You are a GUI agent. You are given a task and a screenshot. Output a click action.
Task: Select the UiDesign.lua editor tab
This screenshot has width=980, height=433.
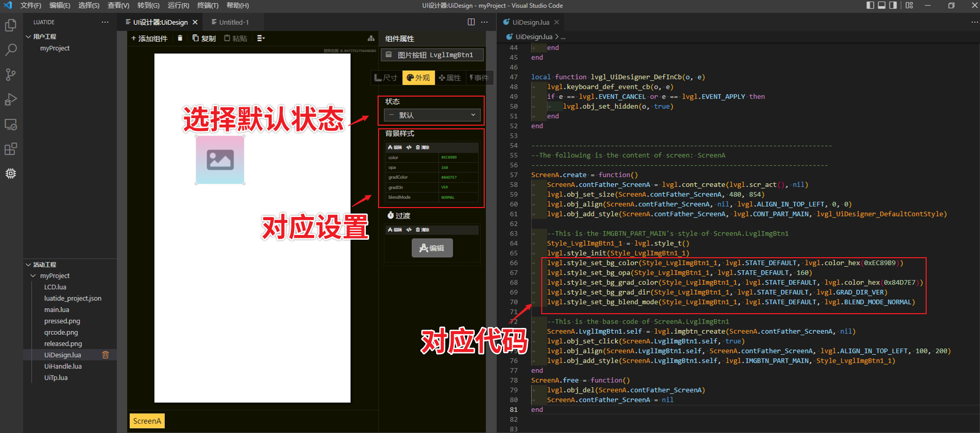(531, 22)
